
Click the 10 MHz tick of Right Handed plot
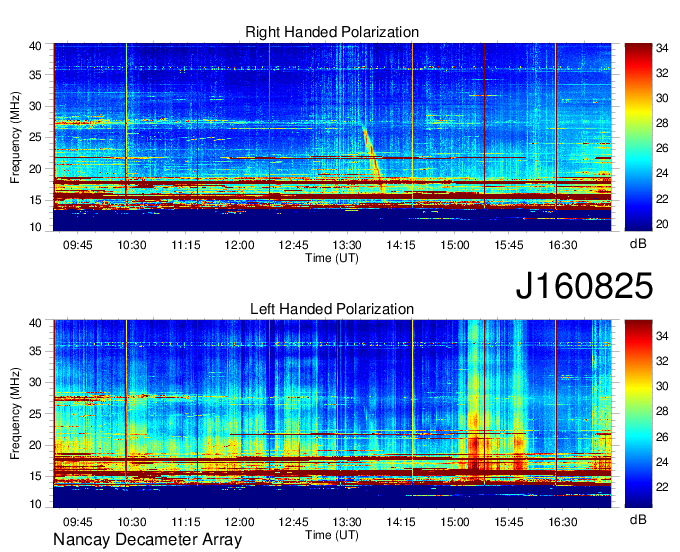(x=35, y=227)
